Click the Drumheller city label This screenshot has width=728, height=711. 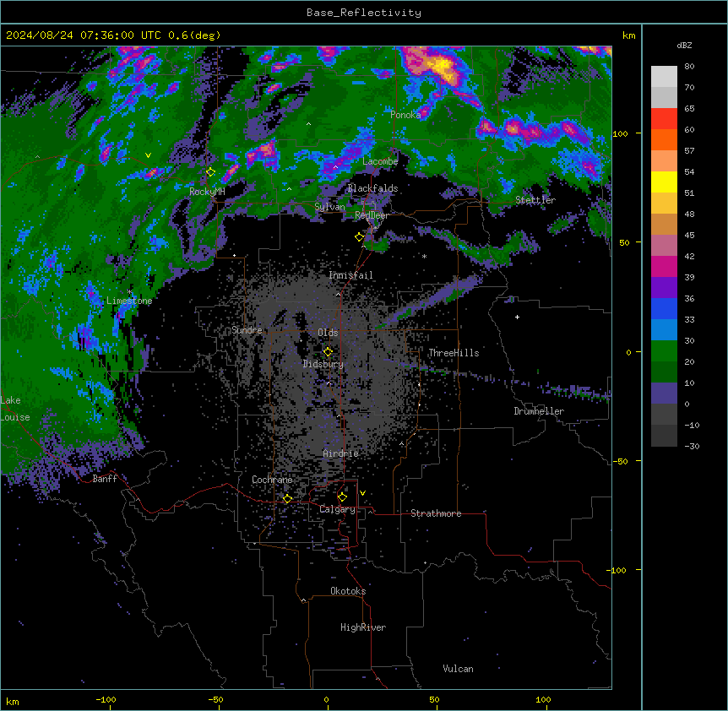tap(539, 411)
